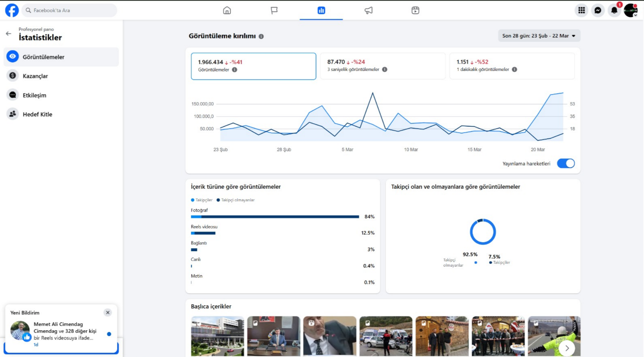Open the Messenger icon
The image size is (644, 357).
click(598, 10)
